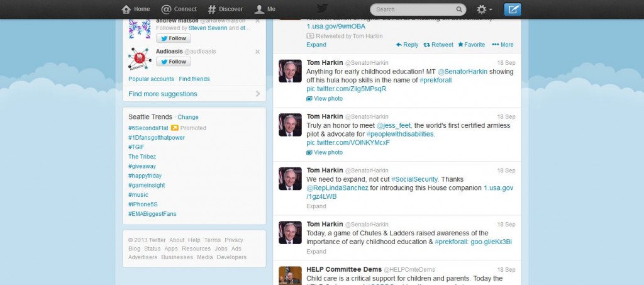This screenshot has height=285, width=644.
Task: Open Steven Severin profile link
Action: (x=208, y=28)
